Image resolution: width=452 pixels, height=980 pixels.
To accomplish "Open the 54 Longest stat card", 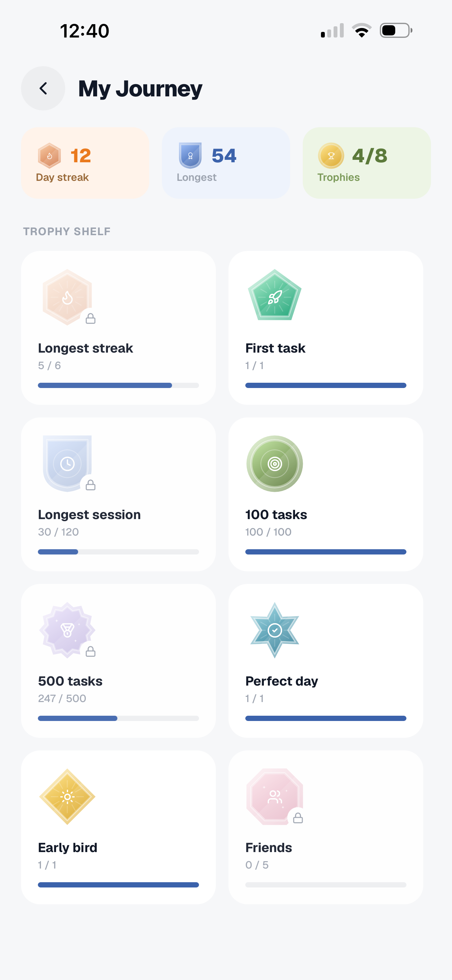I will 226,163.
